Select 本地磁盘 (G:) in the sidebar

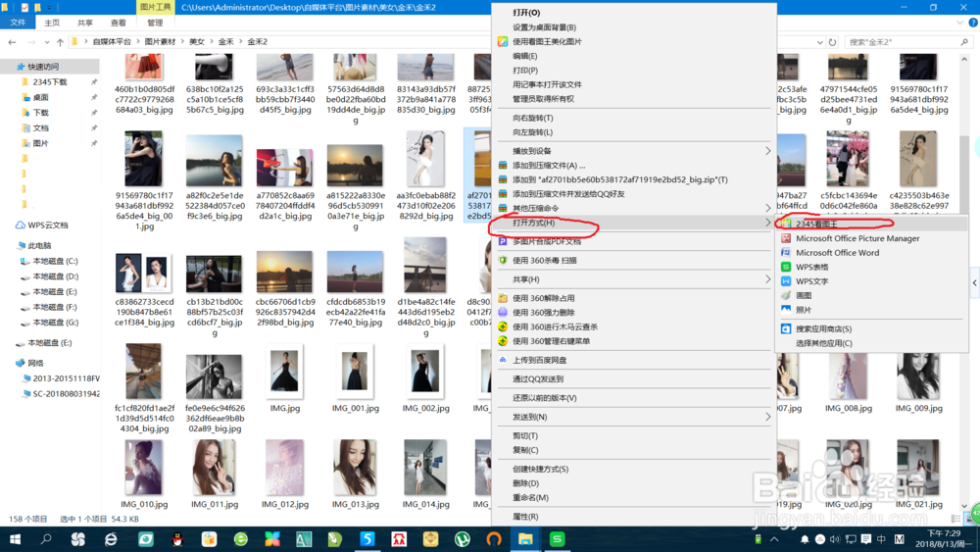click(x=55, y=323)
